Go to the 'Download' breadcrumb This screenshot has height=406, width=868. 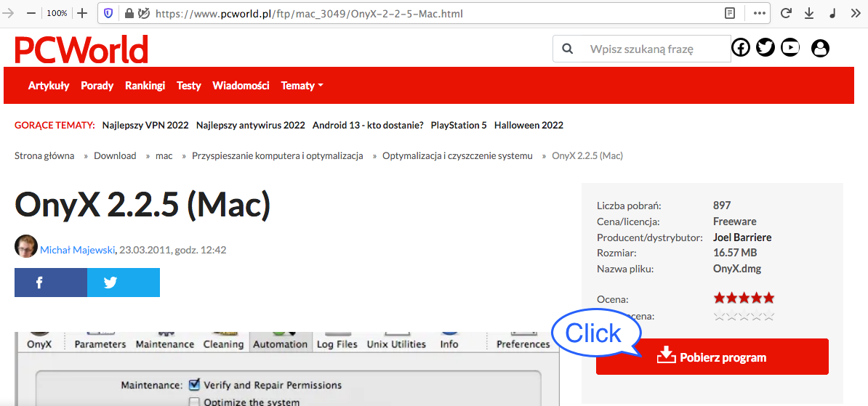point(115,156)
